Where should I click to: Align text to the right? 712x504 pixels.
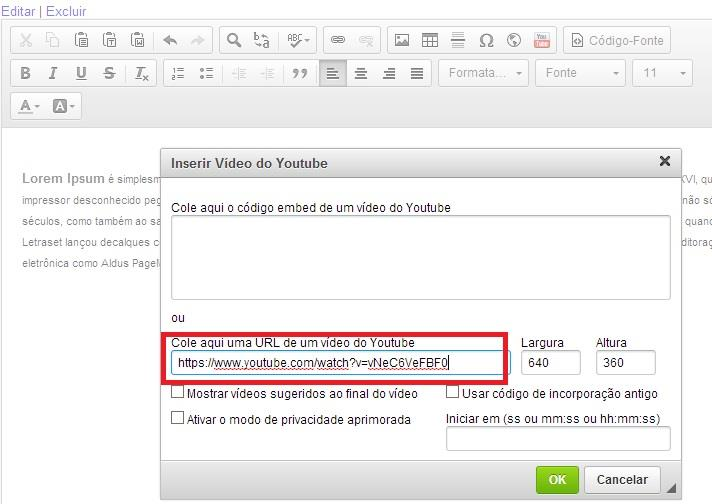coord(389,73)
